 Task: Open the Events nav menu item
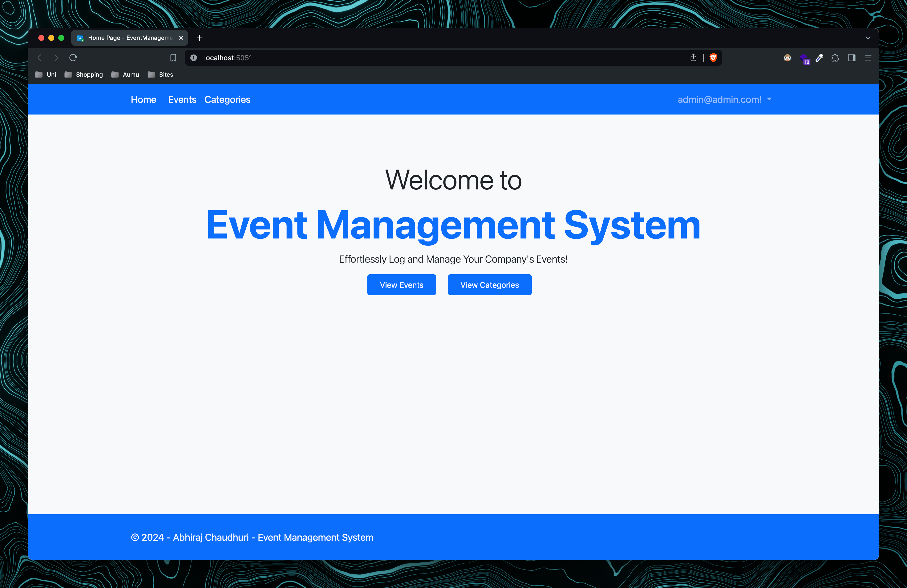pyautogui.click(x=182, y=100)
